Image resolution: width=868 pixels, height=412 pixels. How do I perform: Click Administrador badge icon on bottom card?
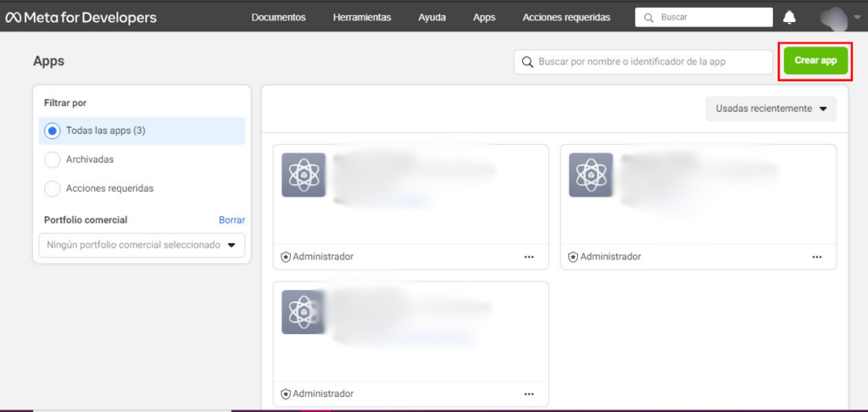click(x=286, y=393)
